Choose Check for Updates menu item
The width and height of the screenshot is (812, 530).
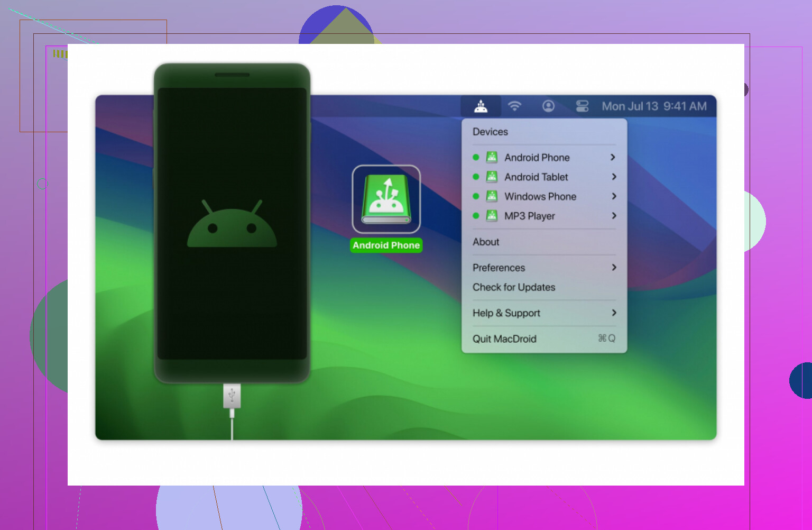514,287
